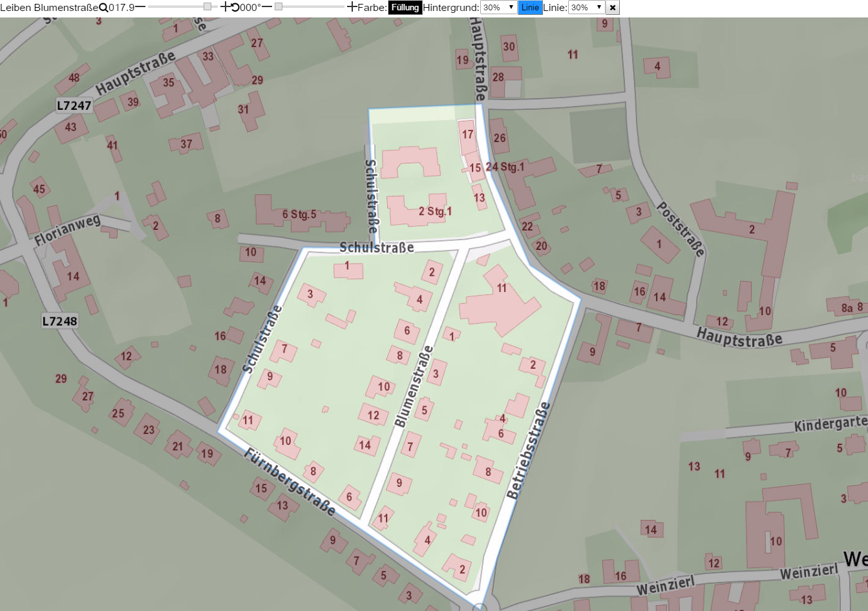The height and width of the screenshot is (611, 868).
Task: Click the magnifier search icon
Action: pyautogui.click(x=103, y=8)
